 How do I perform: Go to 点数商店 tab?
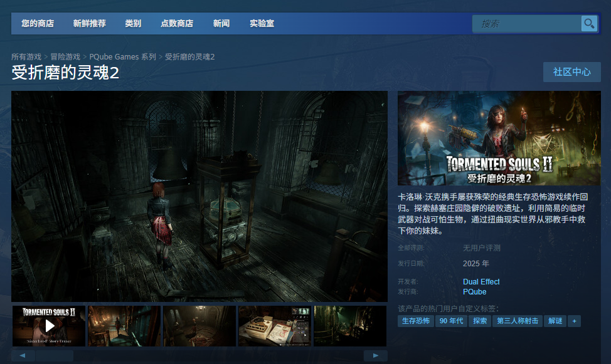pyautogui.click(x=177, y=23)
